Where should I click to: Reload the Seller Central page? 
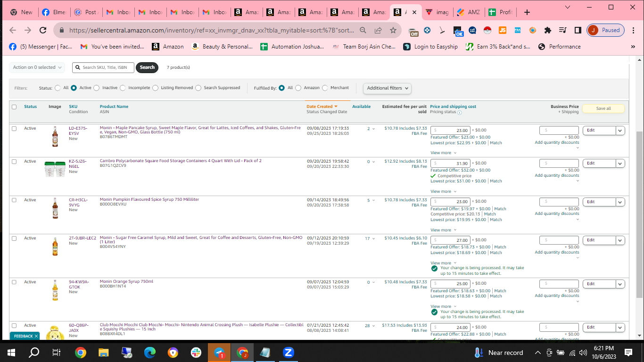(43, 30)
